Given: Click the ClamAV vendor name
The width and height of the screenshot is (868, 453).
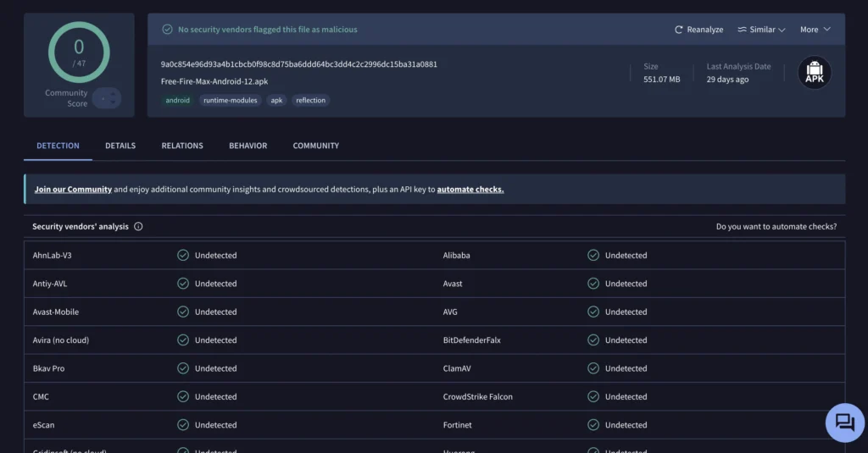Looking at the screenshot, I should click(x=457, y=367).
